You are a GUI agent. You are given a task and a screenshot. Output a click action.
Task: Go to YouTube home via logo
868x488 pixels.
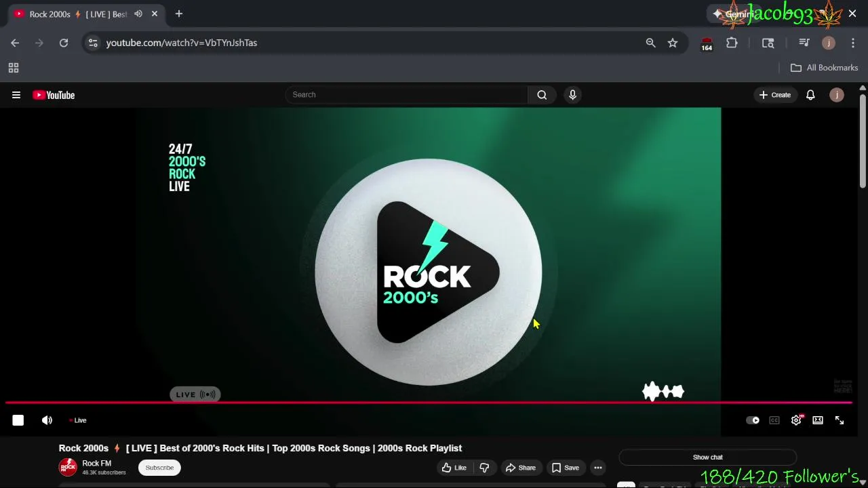pos(54,95)
